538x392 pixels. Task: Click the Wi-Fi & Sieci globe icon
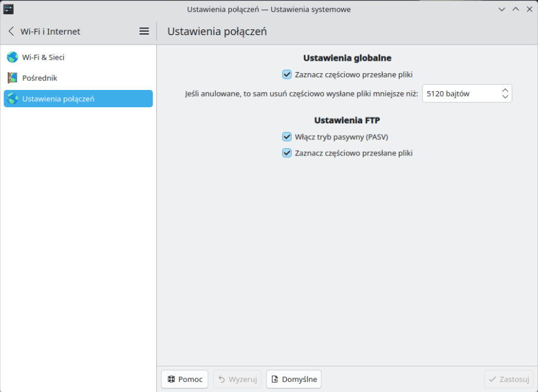pos(13,57)
